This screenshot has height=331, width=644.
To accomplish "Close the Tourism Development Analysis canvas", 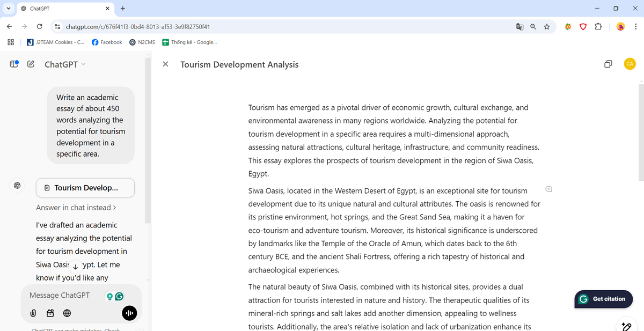I will coord(165,64).
